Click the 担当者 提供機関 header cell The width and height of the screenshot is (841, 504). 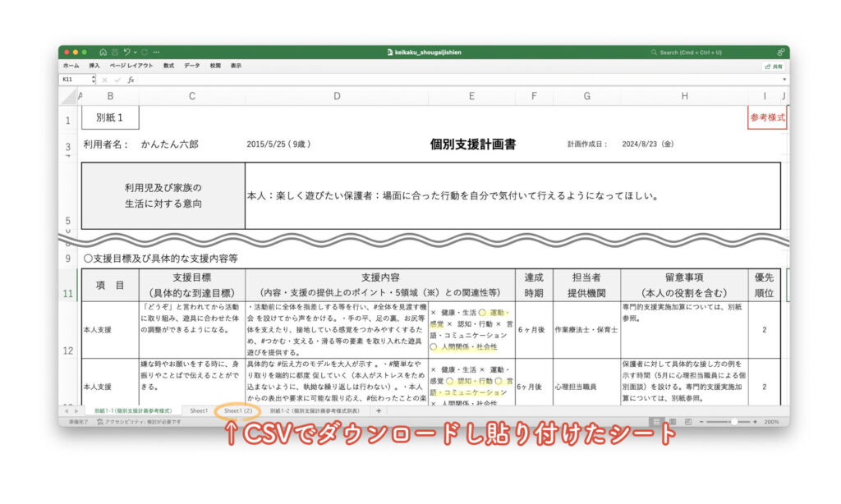[x=586, y=285]
